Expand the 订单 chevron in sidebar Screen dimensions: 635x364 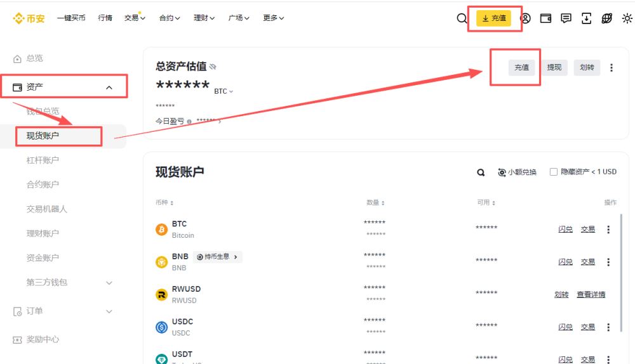[109, 311]
